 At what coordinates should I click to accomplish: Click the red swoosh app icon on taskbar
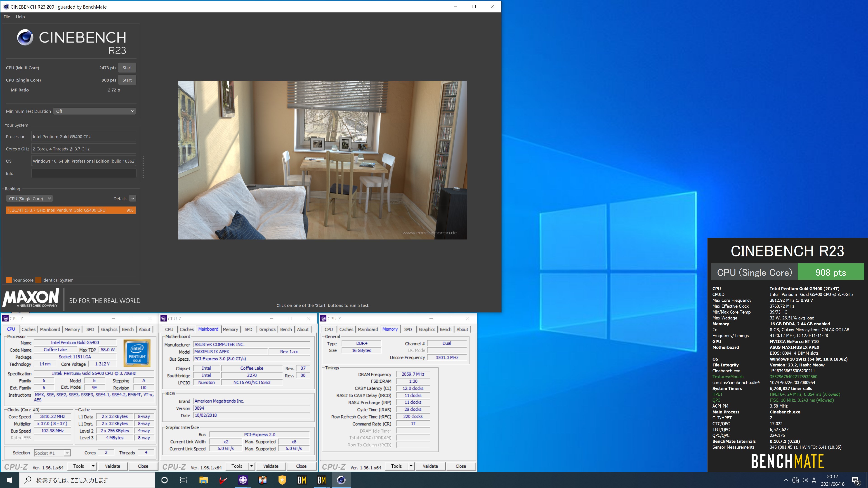(x=223, y=480)
